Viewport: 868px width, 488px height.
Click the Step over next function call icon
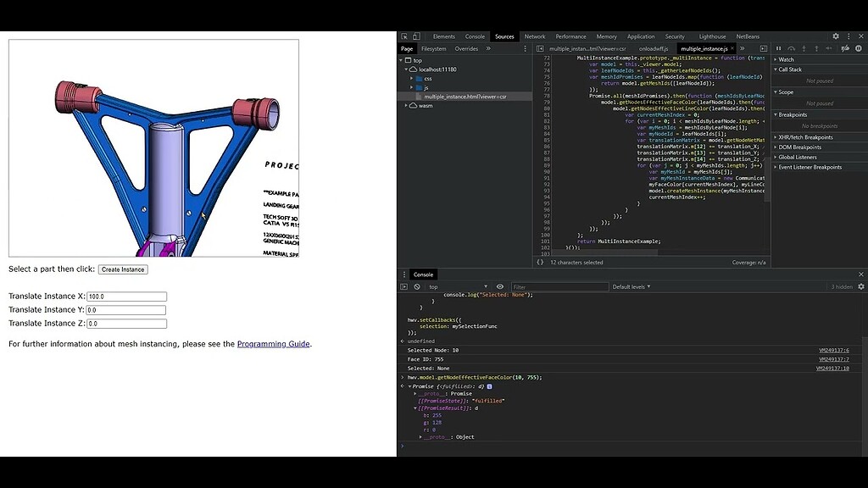(792, 49)
